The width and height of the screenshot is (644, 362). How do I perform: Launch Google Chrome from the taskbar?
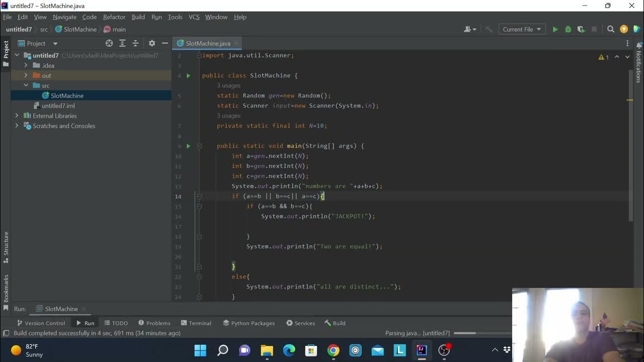coord(333,350)
